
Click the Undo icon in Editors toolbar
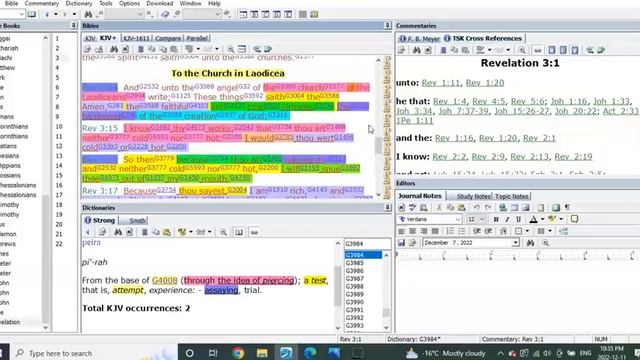(476, 207)
